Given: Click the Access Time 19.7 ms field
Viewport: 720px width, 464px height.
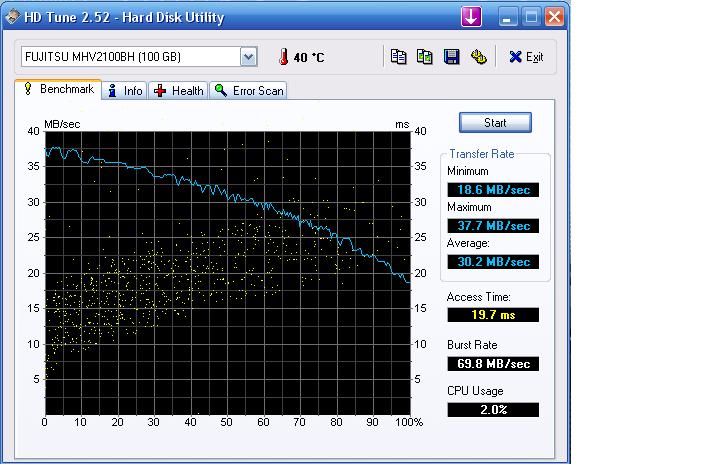Looking at the screenshot, I should click(492, 315).
